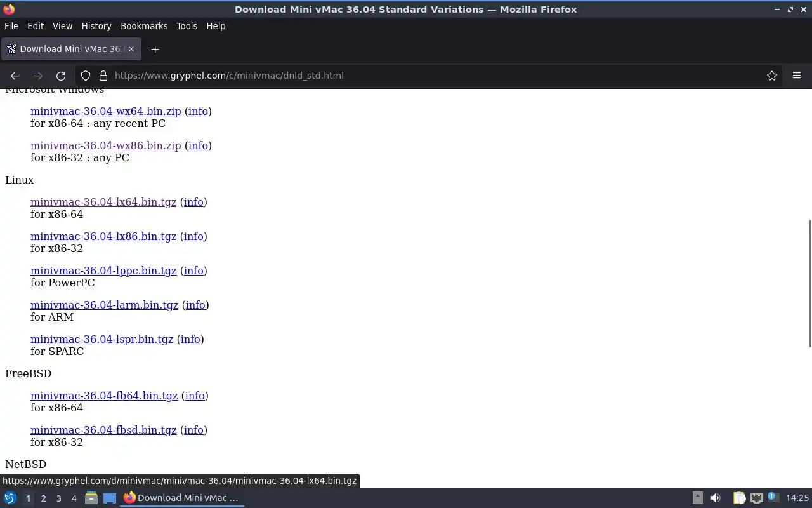The width and height of the screenshot is (812, 508).
Task: Open info link for lppc download
Action: click(x=193, y=271)
